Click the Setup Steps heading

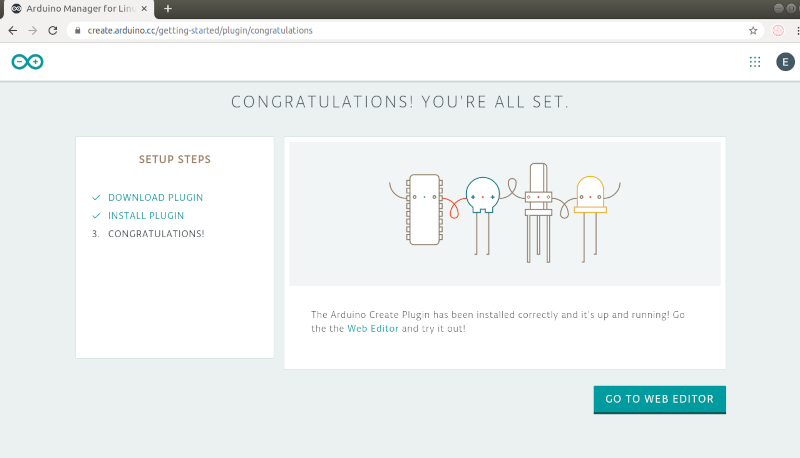(x=174, y=159)
